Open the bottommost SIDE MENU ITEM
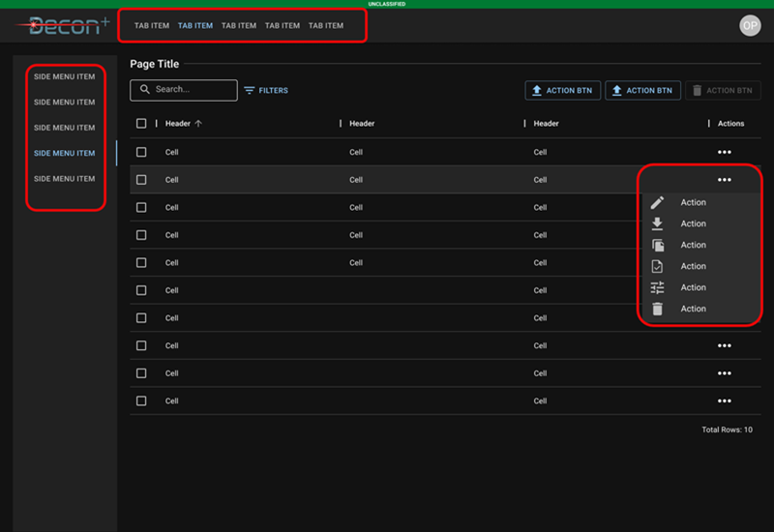Viewport: 774px width, 532px height. coord(64,179)
